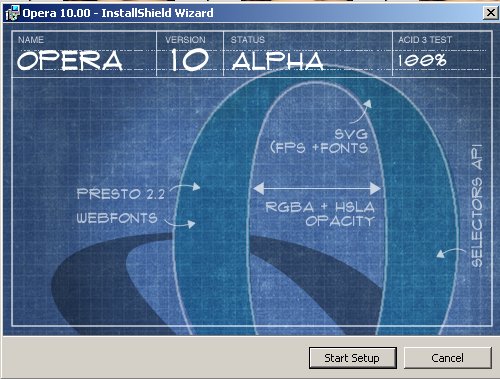Click the ALPHA status text

coord(278,61)
